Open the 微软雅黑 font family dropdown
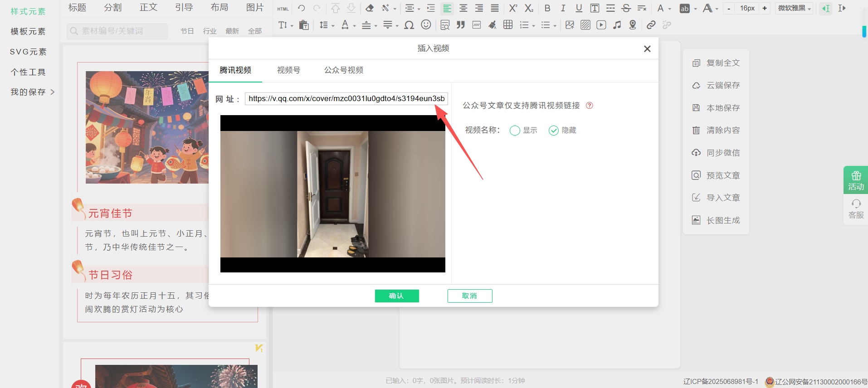 pyautogui.click(x=794, y=8)
